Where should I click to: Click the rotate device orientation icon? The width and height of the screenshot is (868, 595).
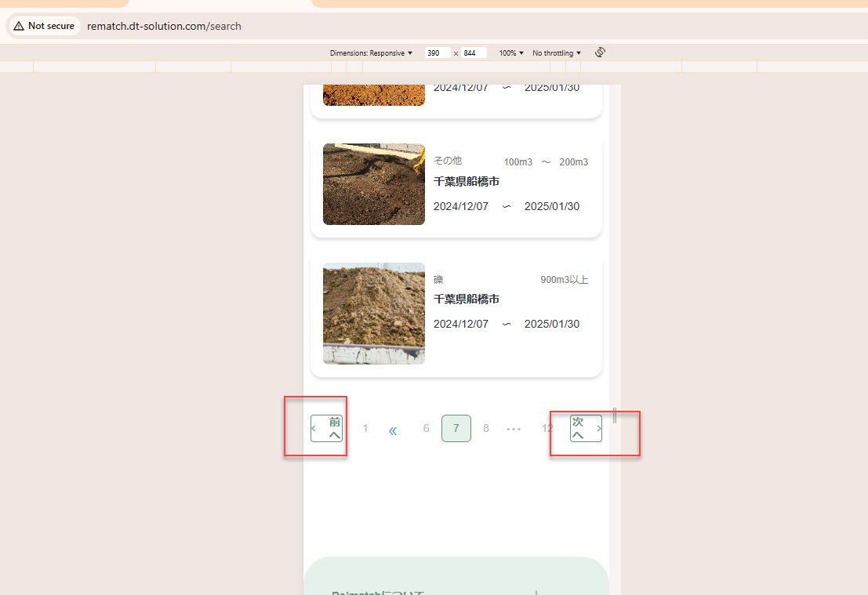[x=601, y=53]
